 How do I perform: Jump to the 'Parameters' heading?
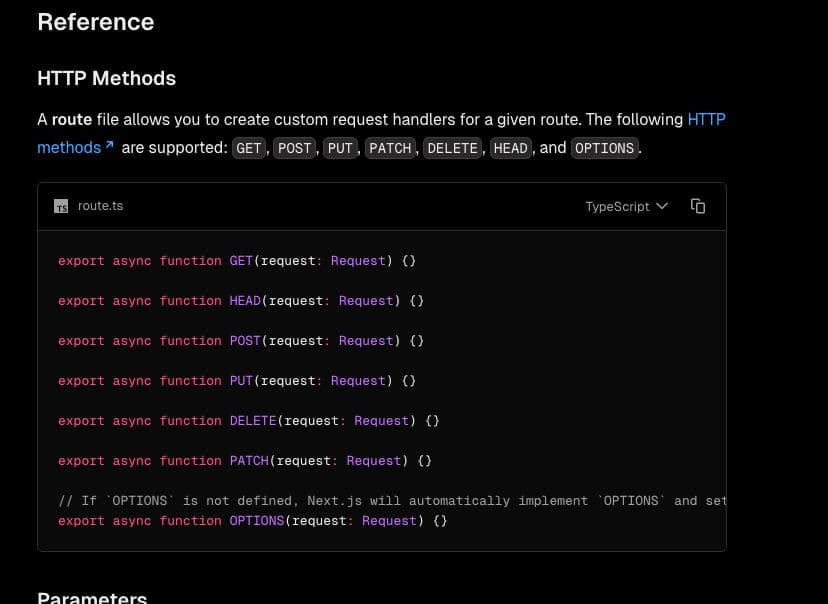[x=92, y=598]
